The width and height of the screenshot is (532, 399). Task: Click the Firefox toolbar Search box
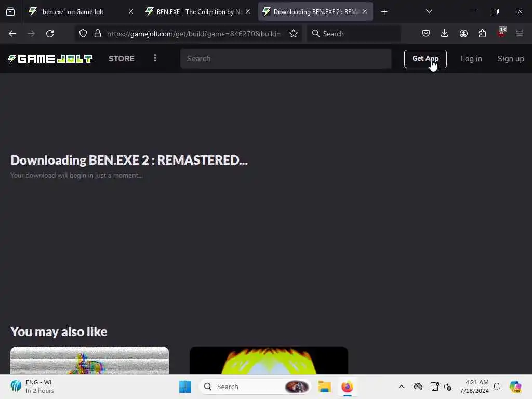pos(354,34)
